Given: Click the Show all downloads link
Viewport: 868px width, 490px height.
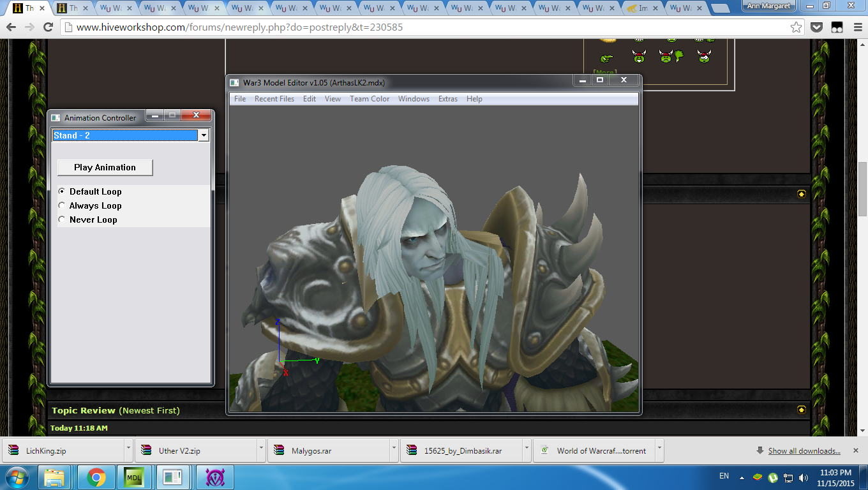Looking at the screenshot, I should click(804, 450).
